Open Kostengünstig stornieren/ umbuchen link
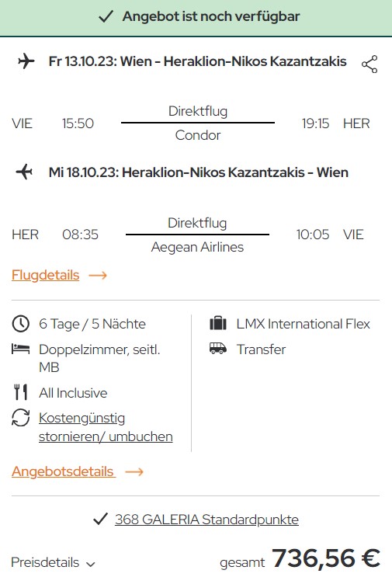Viewport: 392px width, 584px height. [x=106, y=427]
